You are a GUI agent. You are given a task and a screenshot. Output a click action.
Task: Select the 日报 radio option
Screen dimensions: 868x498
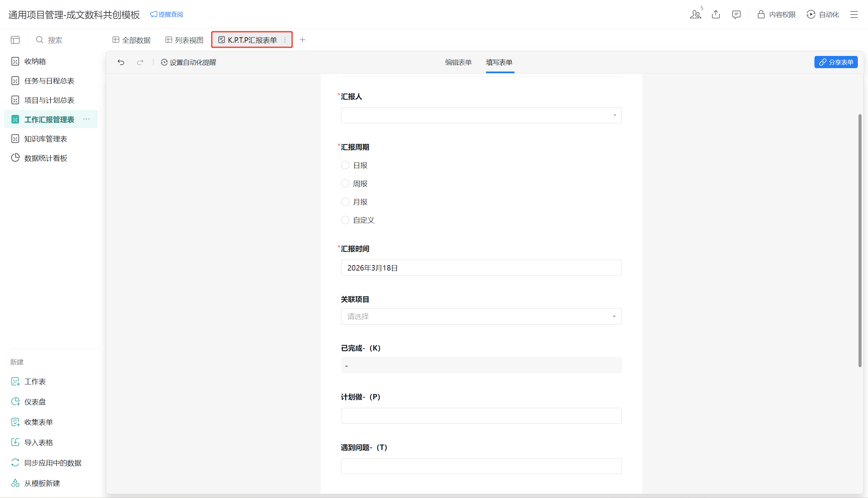[x=345, y=165]
